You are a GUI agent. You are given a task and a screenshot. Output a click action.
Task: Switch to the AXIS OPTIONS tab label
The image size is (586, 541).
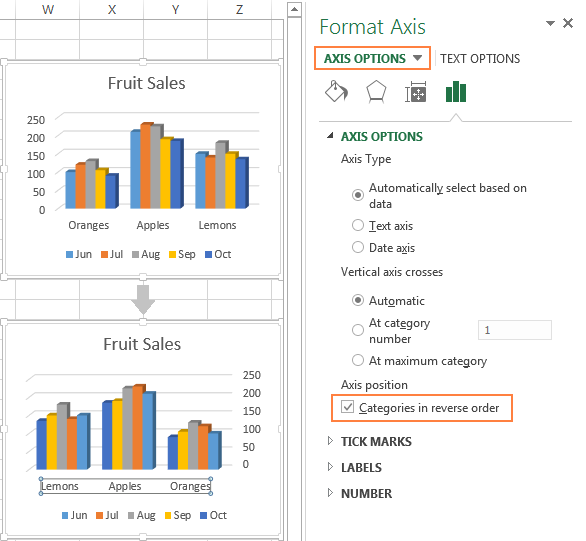(x=365, y=59)
